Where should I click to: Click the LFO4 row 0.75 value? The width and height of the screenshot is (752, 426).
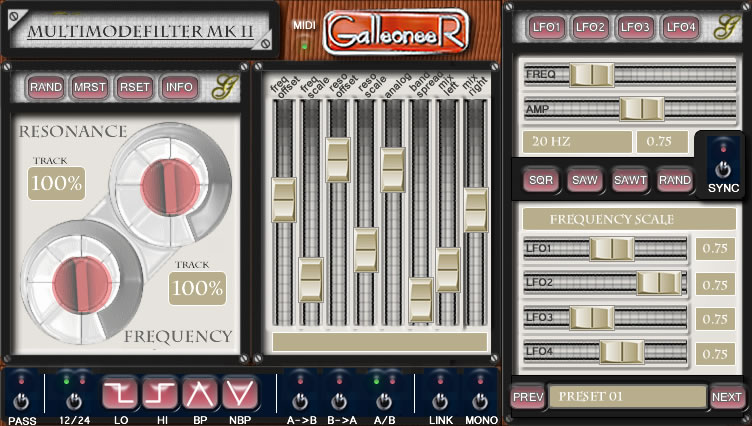(716, 354)
